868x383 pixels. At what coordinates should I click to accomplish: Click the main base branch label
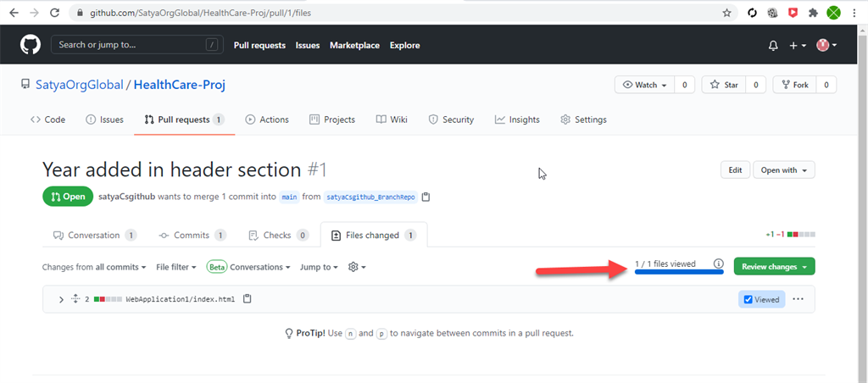point(289,197)
